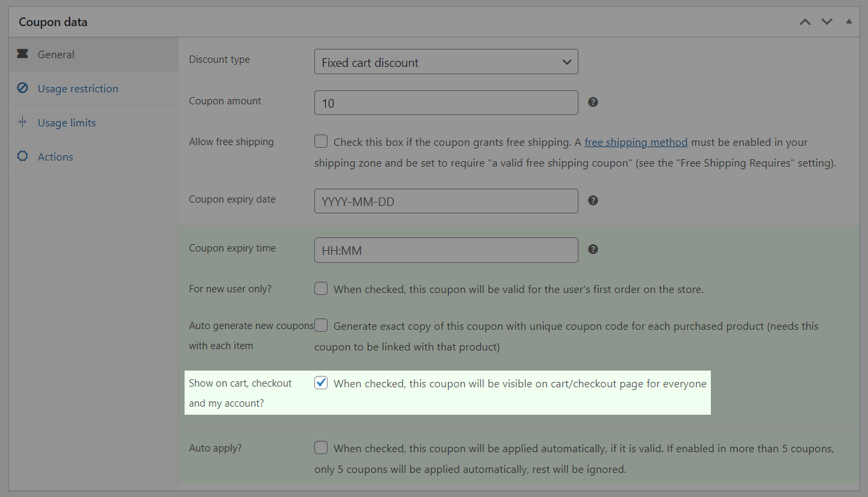
Task: Click the help icon next to Coupon expiry date
Action: point(593,201)
